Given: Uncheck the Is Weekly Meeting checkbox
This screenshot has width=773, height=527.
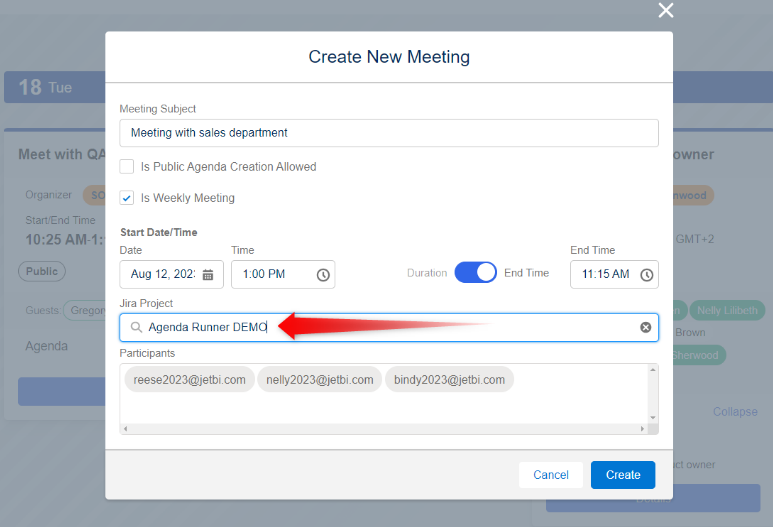Looking at the screenshot, I should 127,198.
